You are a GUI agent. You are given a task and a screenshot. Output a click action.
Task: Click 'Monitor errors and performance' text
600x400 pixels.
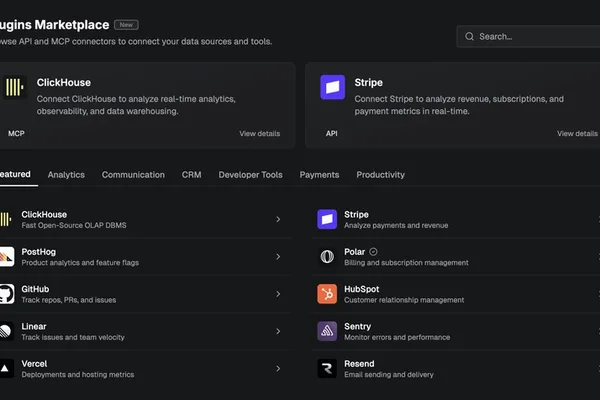(397, 337)
